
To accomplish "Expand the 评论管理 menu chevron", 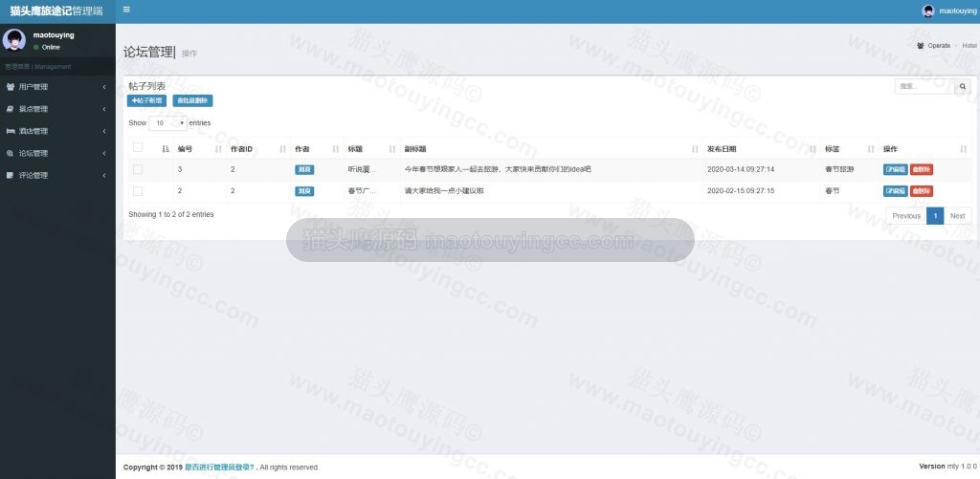I will click(x=104, y=176).
